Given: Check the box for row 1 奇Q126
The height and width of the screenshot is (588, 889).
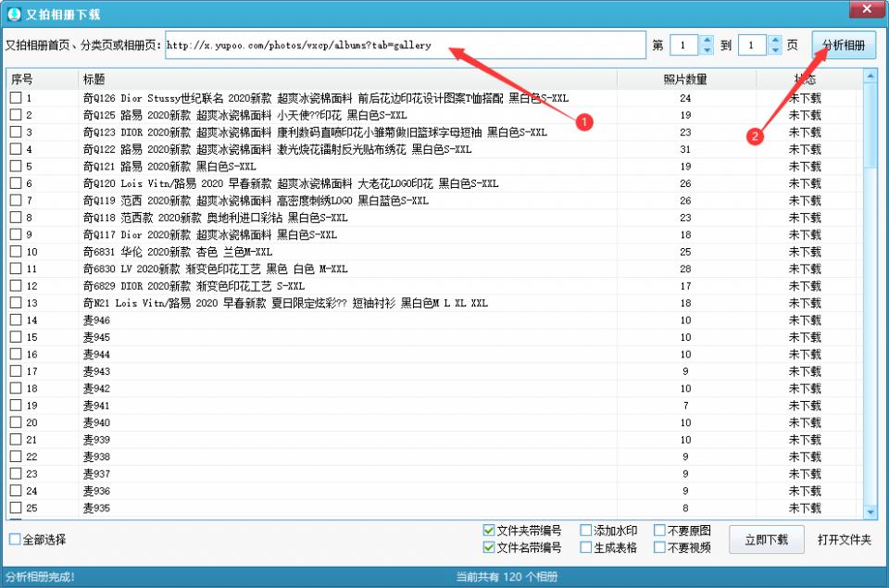Looking at the screenshot, I should [x=16, y=97].
